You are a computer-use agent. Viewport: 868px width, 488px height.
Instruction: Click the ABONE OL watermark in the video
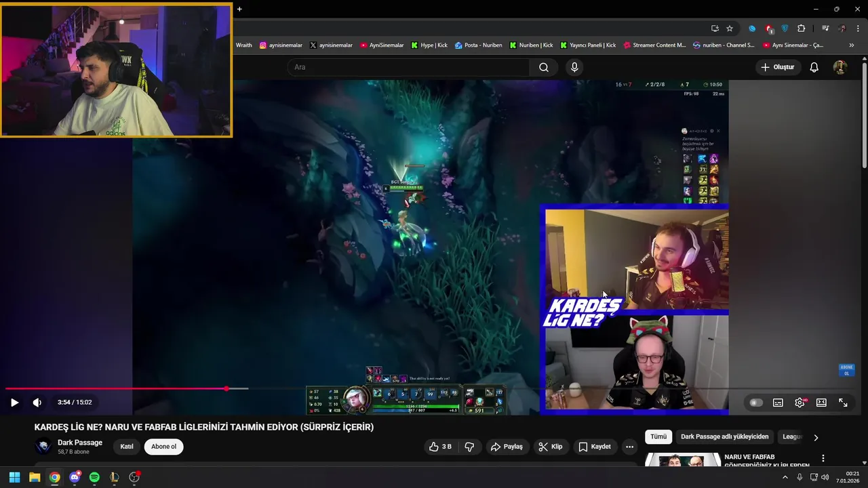[846, 370]
